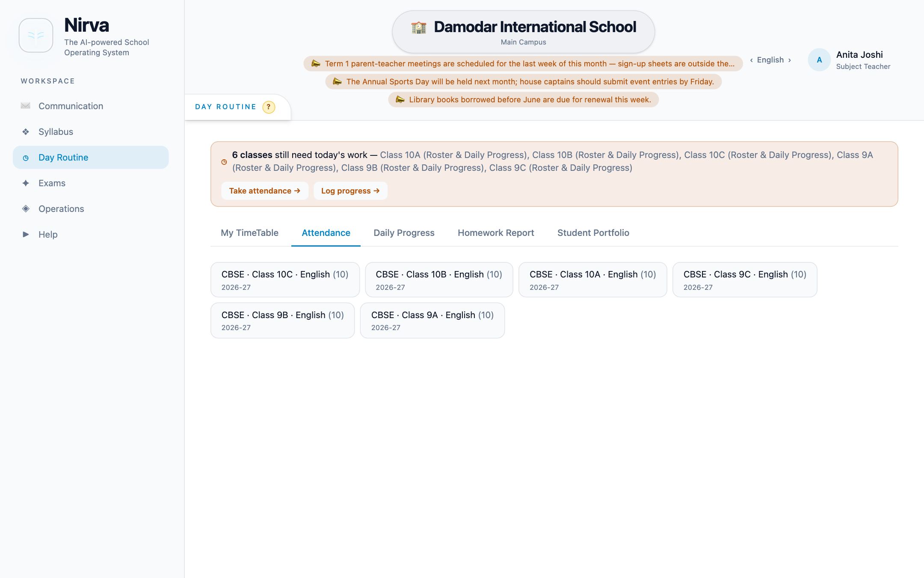The height and width of the screenshot is (578, 924).
Task: Click the school building icon in header
Action: coord(418,27)
